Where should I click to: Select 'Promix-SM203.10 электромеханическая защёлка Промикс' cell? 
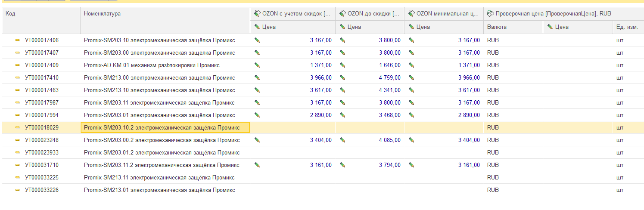click(165, 40)
